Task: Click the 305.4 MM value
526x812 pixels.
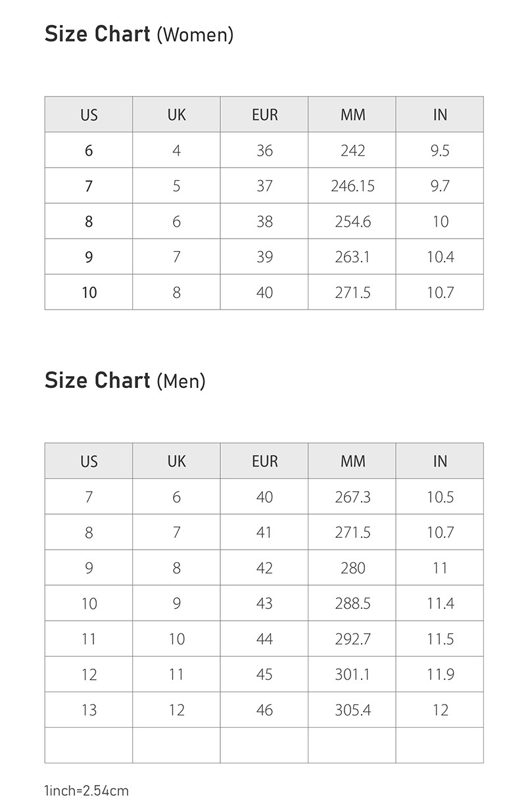Action: [x=352, y=710]
